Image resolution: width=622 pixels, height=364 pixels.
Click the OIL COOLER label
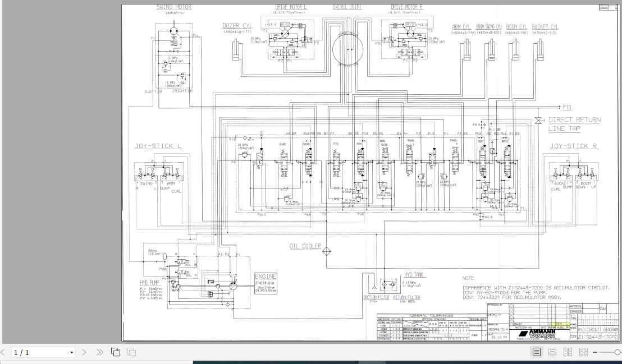coord(305,246)
